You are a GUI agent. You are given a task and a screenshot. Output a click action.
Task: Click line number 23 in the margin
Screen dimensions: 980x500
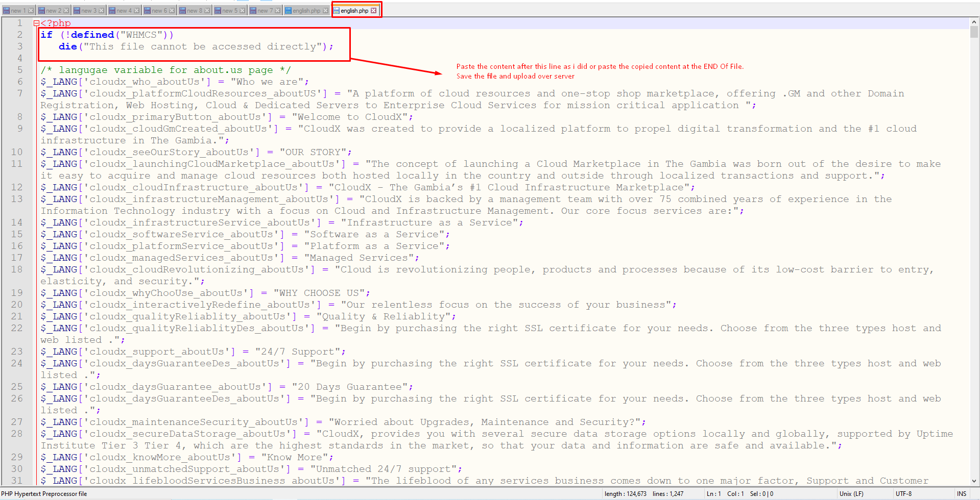click(x=17, y=352)
